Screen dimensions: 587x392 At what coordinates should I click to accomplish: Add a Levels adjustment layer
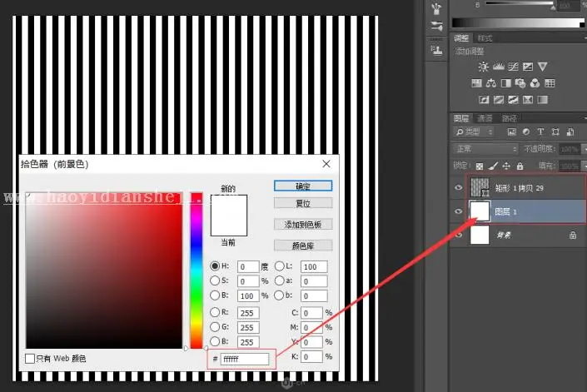coord(498,67)
